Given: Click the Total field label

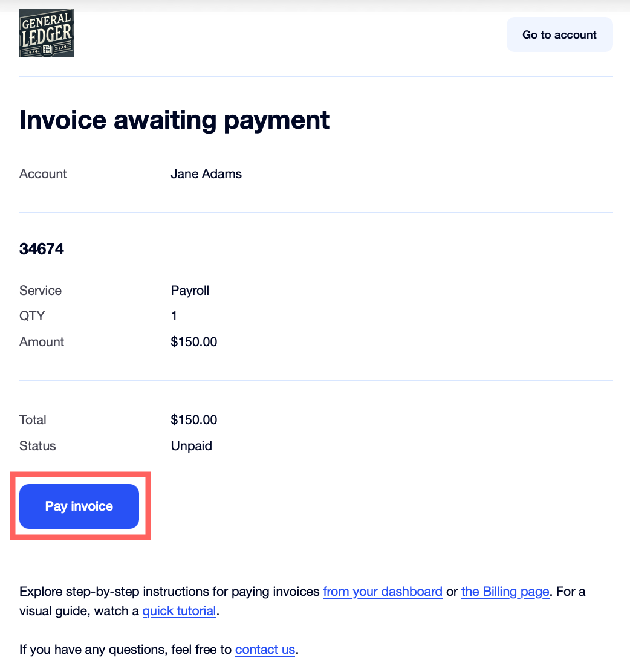Looking at the screenshot, I should 33,420.
